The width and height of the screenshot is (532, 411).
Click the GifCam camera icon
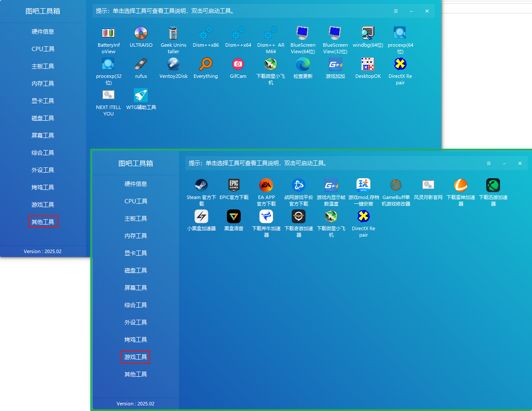(238, 64)
